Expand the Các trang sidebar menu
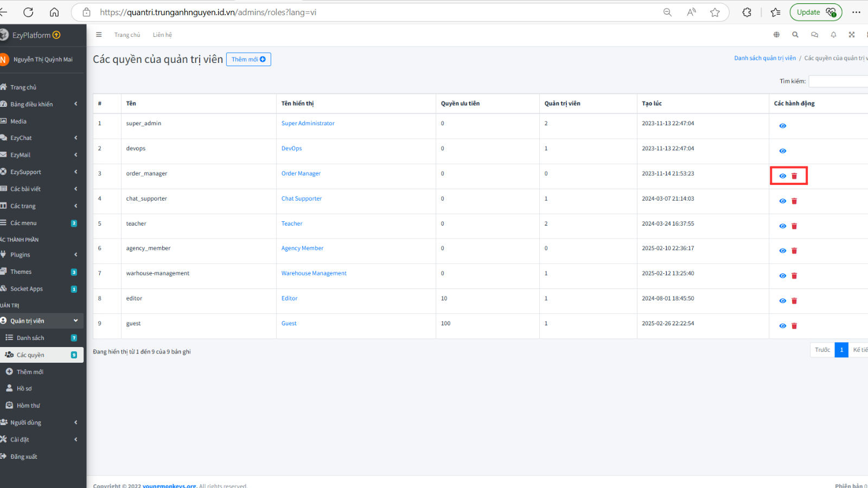Screen dimensions: 868x488 (42, 206)
